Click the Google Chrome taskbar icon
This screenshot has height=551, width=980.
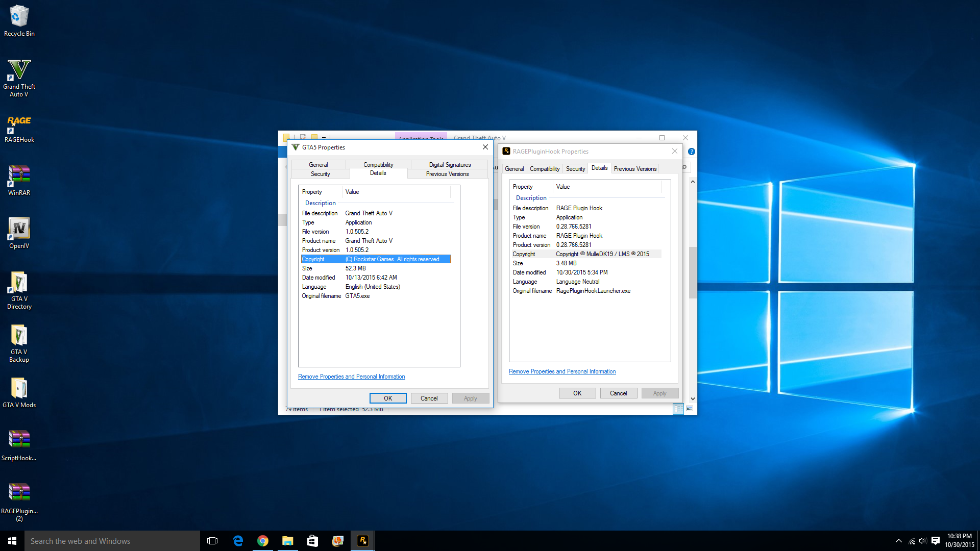pyautogui.click(x=262, y=541)
